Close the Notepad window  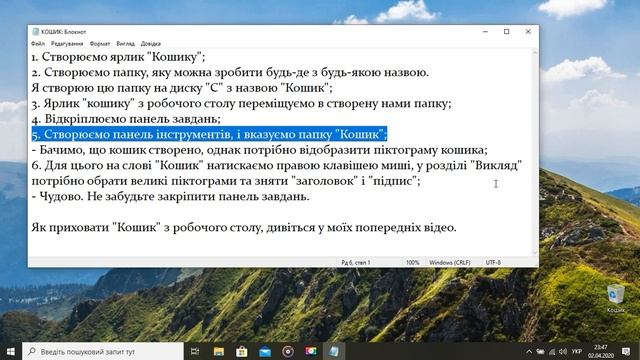[528, 31]
